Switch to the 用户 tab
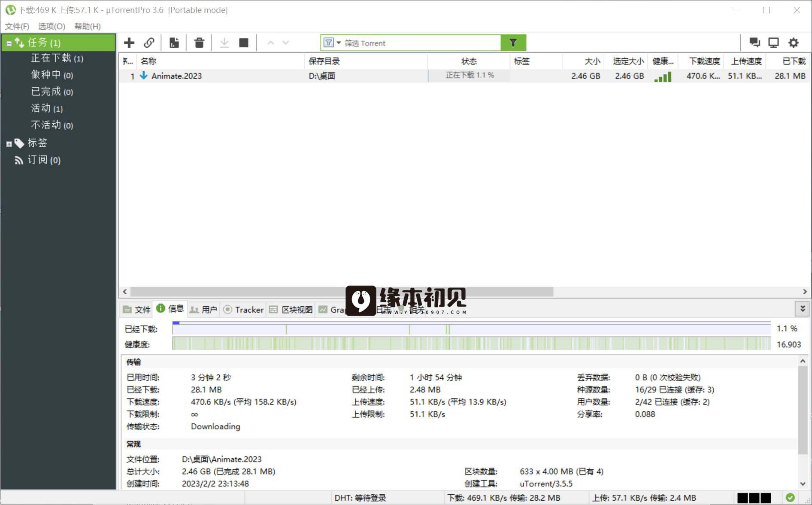Screen dimensions: 812x505 pos(204,310)
